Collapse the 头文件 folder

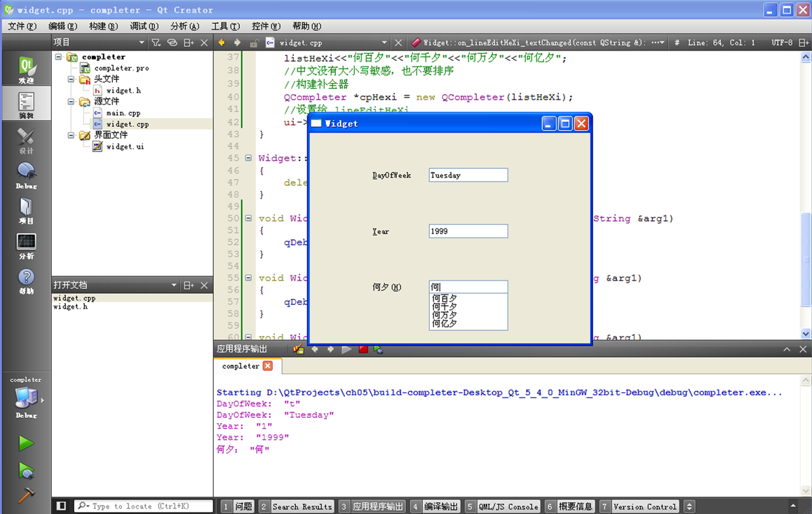71,79
